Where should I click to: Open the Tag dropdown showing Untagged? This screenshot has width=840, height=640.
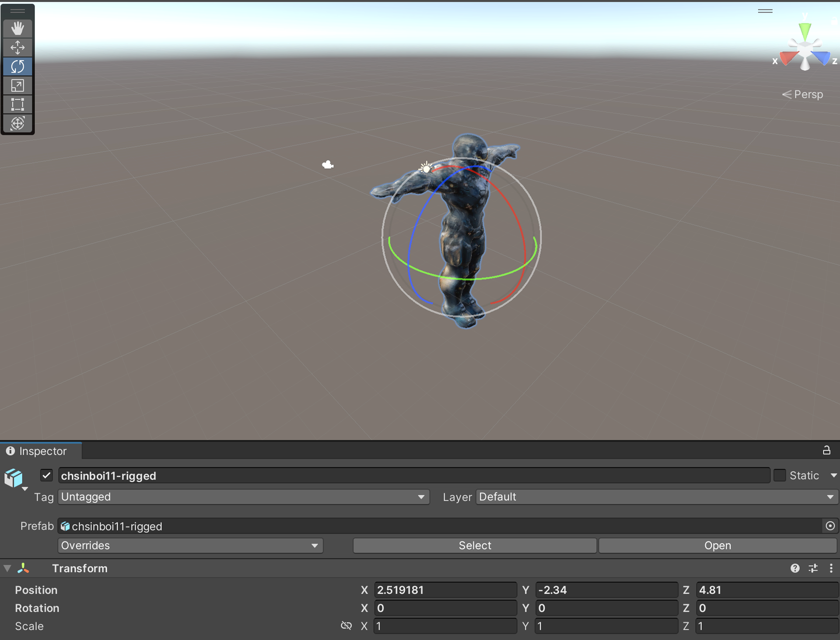click(x=243, y=497)
